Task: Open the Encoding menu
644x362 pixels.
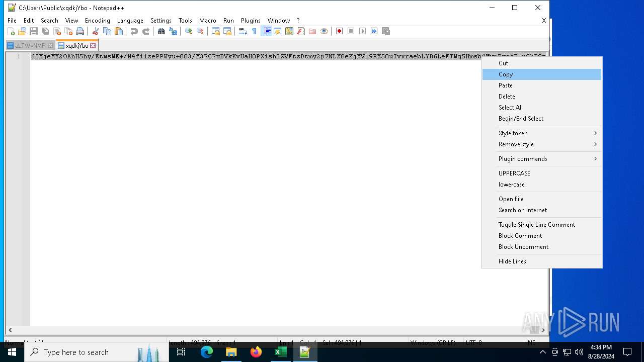Action: coord(97,21)
